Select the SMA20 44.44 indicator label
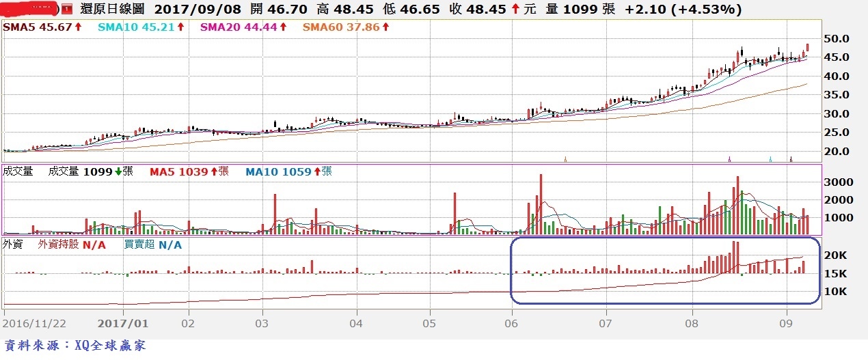Image resolution: width=868 pixels, height=360 pixels. (243, 27)
